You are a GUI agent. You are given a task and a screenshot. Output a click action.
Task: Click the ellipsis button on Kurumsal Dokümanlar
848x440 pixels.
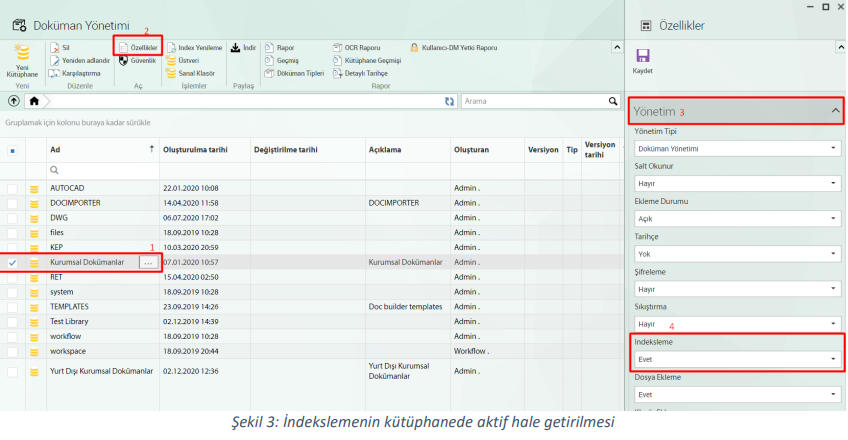(148, 262)
